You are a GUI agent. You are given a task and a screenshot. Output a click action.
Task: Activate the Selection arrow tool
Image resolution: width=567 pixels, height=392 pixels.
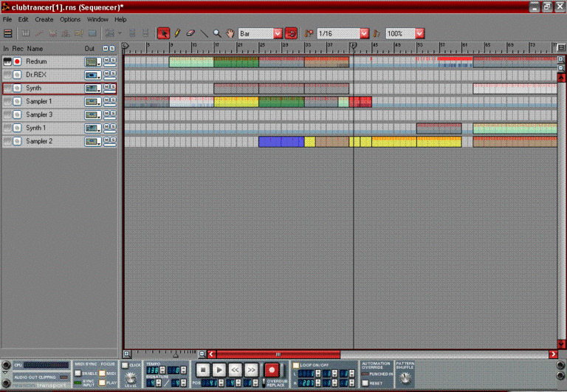click(164, 34)
